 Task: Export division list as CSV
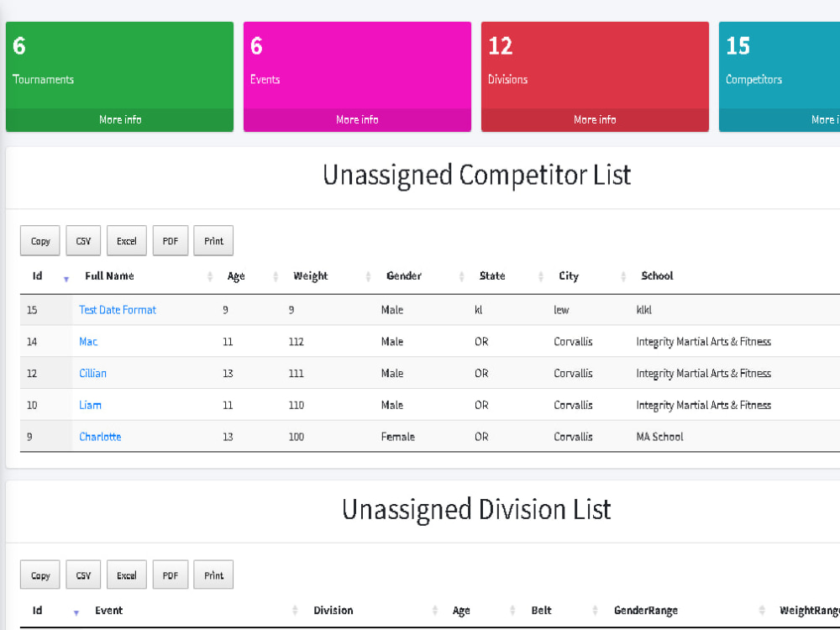point(83,575)
